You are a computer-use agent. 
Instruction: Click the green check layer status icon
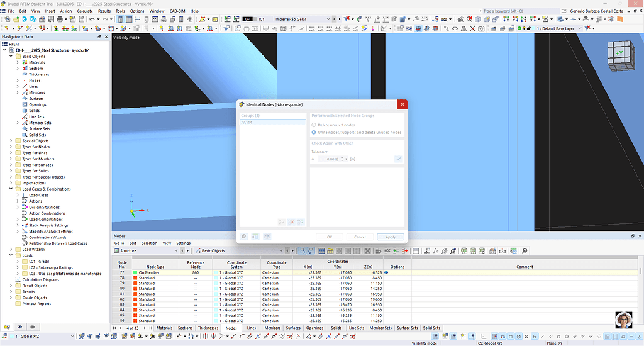point(519,28)
